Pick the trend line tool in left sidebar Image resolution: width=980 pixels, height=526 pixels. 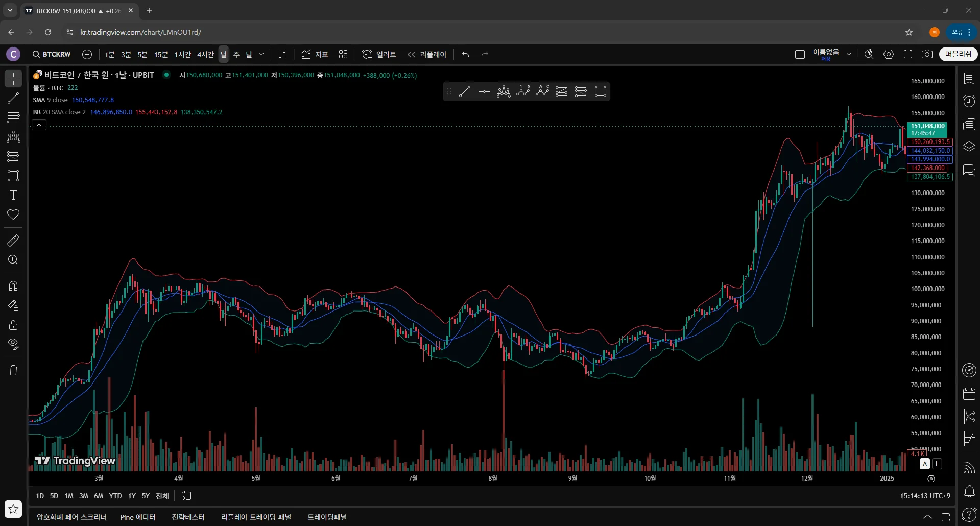point(13,98)
